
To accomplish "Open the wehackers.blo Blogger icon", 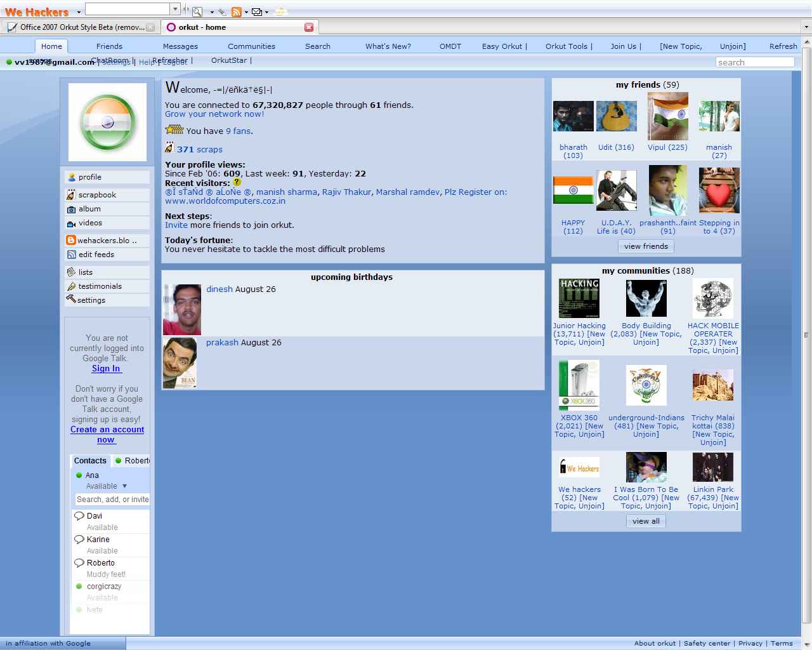I will click(72, 240).
